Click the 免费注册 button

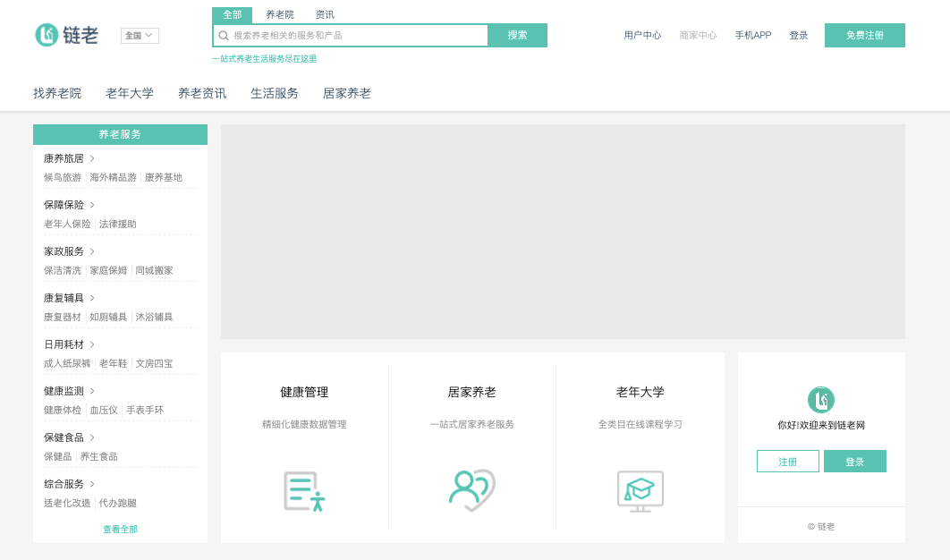tap(864, 35)
